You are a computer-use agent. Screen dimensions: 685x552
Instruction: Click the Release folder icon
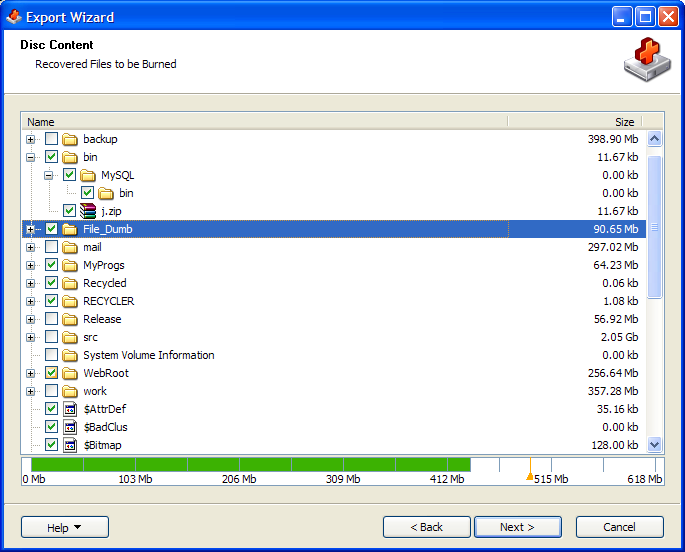(x=70, y=319)
